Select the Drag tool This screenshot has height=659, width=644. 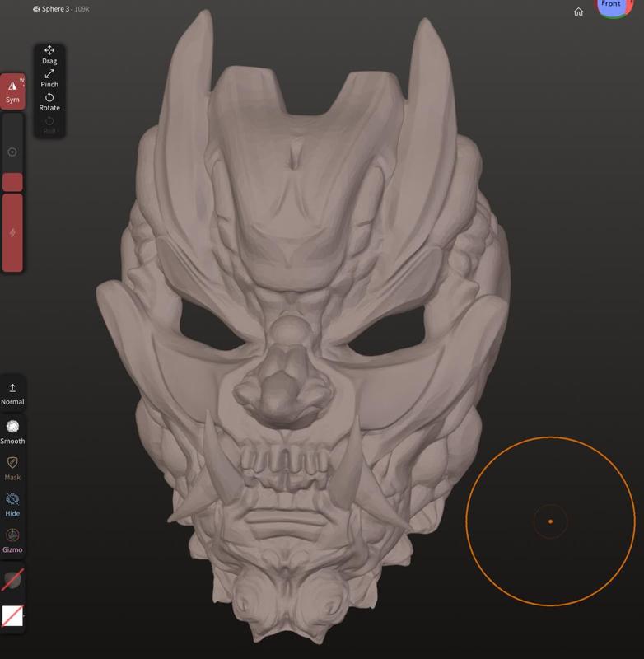(x=49, y=55)
